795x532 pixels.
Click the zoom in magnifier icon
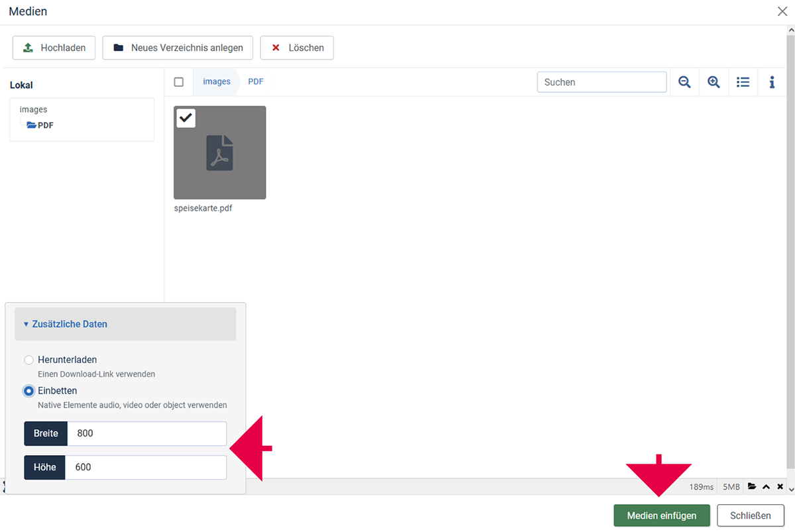click(x=714, y=82)
